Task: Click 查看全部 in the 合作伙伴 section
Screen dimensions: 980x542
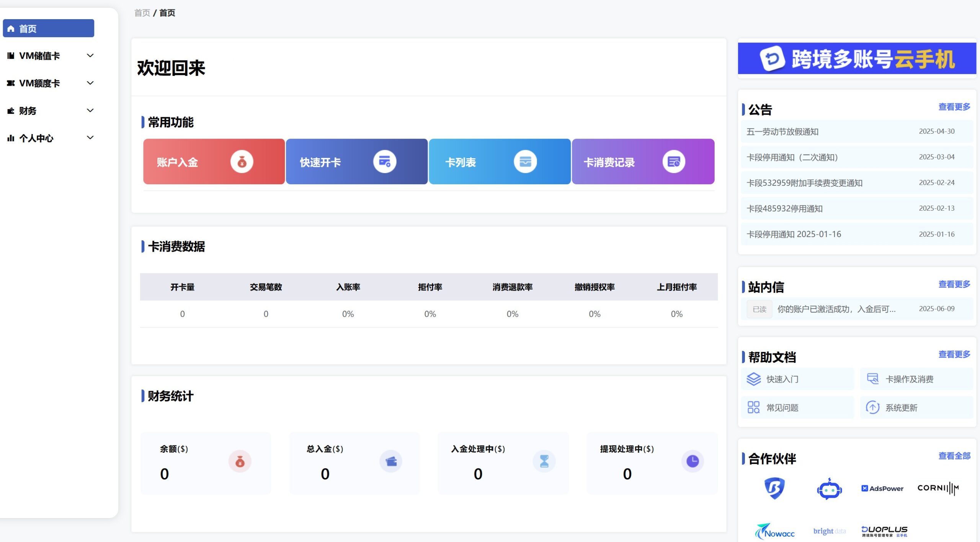Action: pos(954,456)
